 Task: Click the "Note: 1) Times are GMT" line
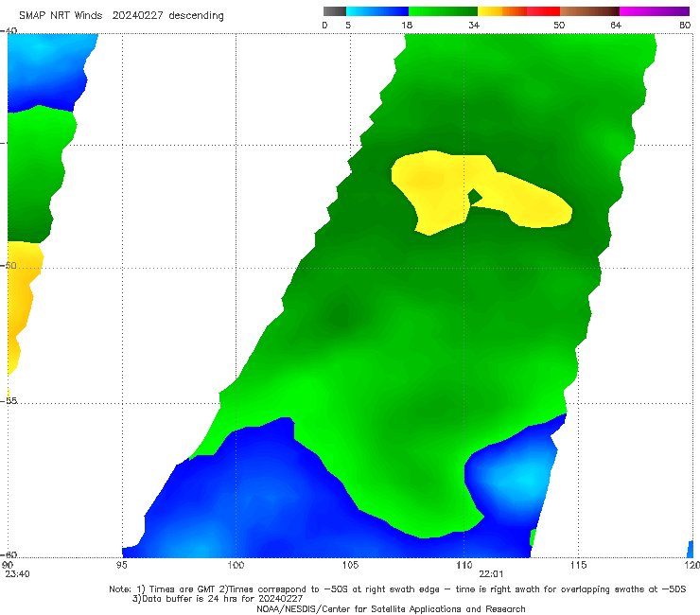(x=397, y=589)
